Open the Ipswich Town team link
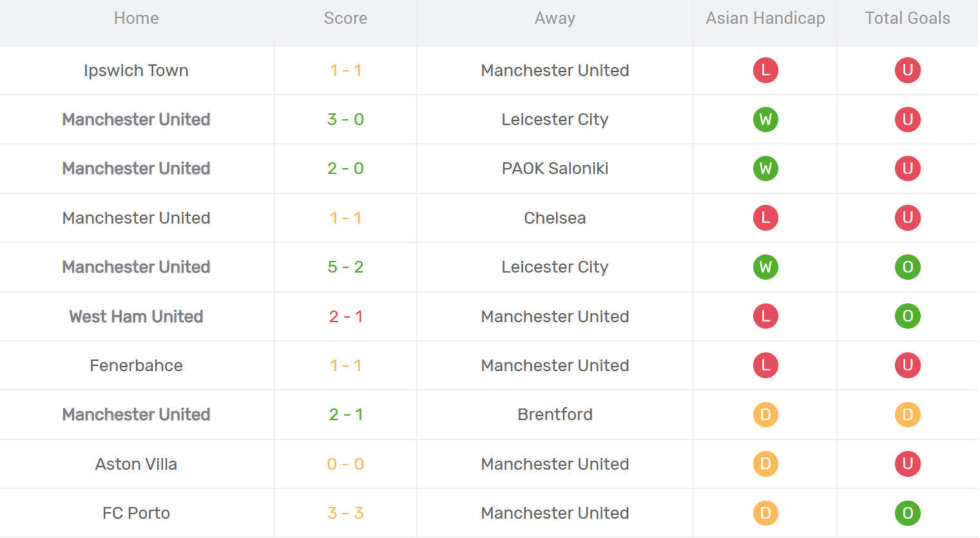 point(136,70)
